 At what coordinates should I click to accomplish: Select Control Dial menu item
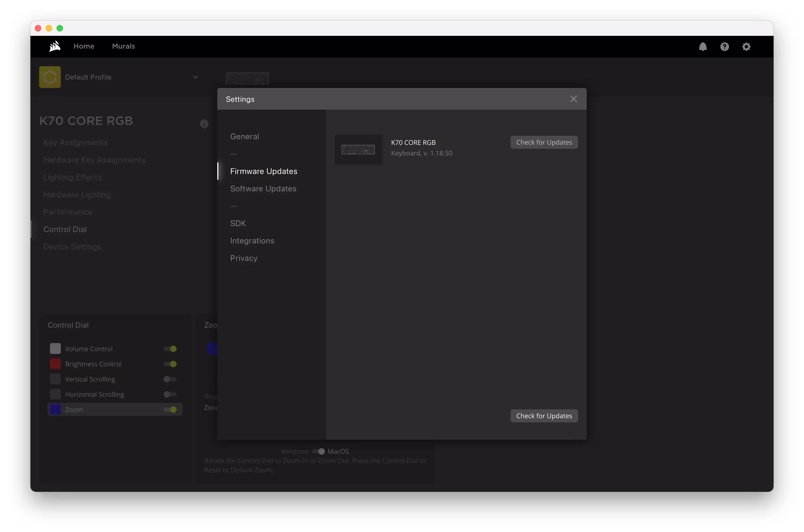(x=65, y=229)
